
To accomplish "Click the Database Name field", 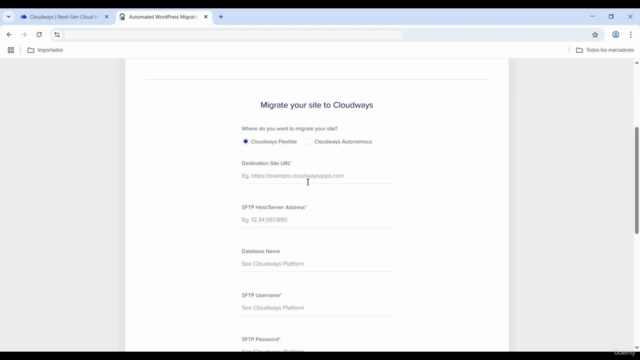I will (316, 264).
